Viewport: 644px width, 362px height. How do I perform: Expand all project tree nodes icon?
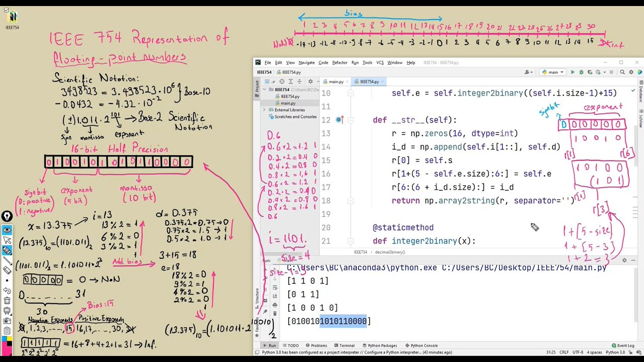pos(291,81)
